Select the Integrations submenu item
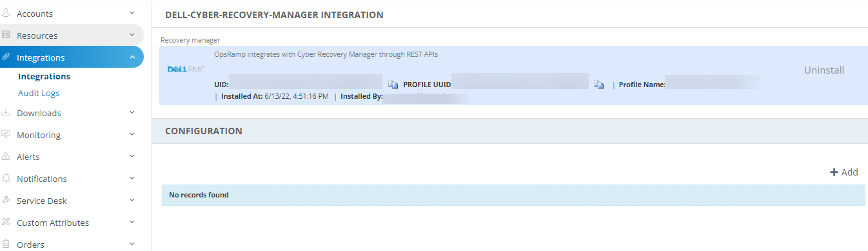Screen dimensions: 868x251 44,76
